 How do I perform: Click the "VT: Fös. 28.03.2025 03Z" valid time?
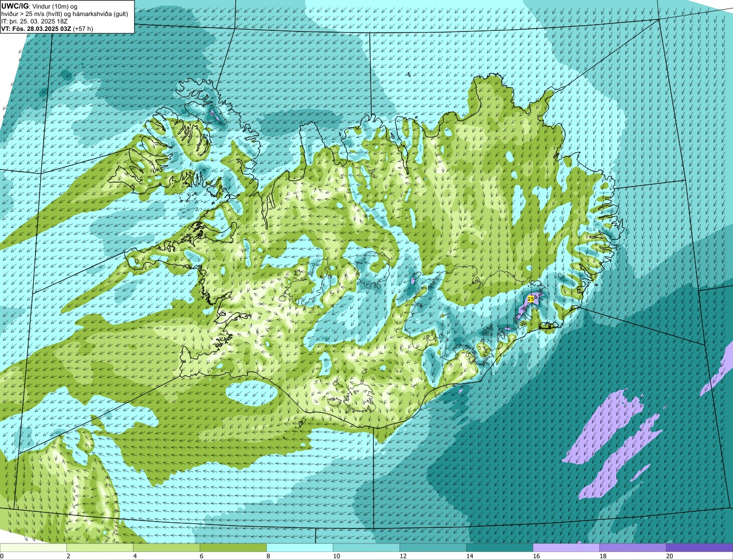click(36, 28)
